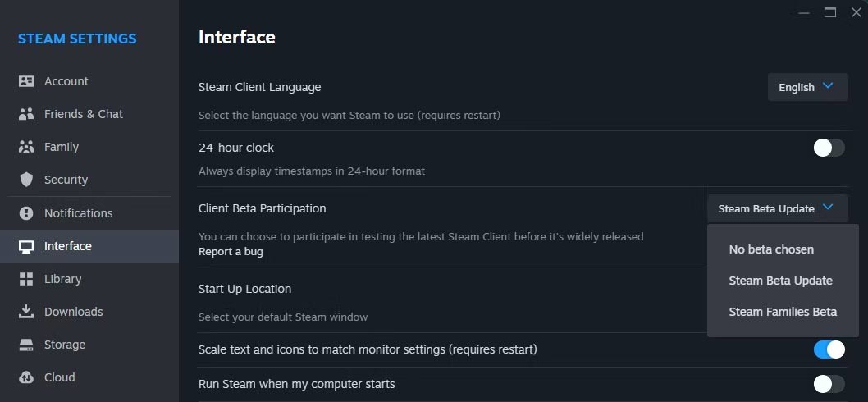Enable the 24-hour clock toggle
This screenshot has height=402, width=868.
829,148
